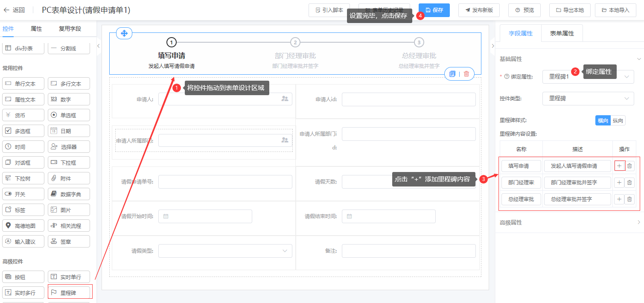Select the 选择器 control
Screen dimensions: 644x303
[69, 147]
